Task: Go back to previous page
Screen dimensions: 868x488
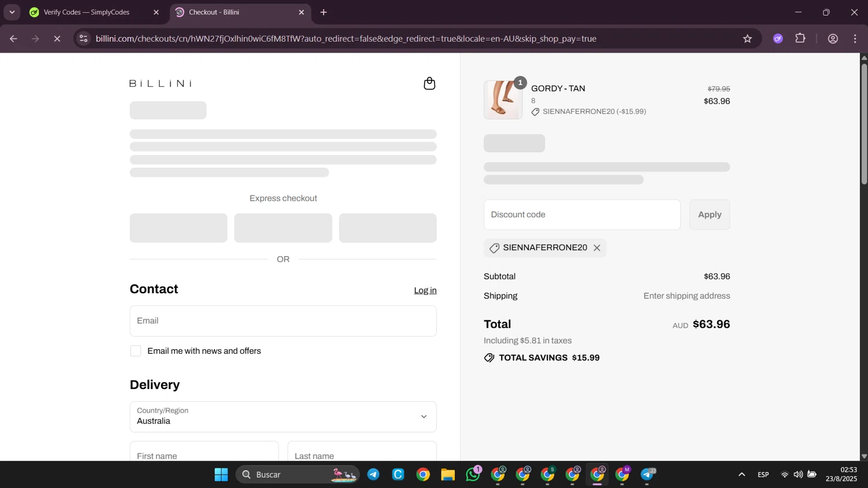Action: pyautogui.click(x=13, y=39)
